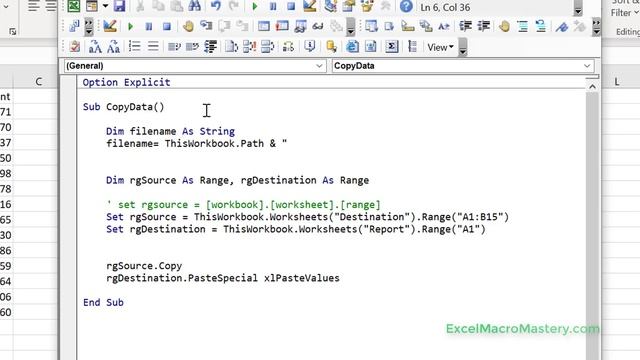This screenshot has width=640, height=360.
Task: Click the Insert UserForm icon
Action: (92, 6)
